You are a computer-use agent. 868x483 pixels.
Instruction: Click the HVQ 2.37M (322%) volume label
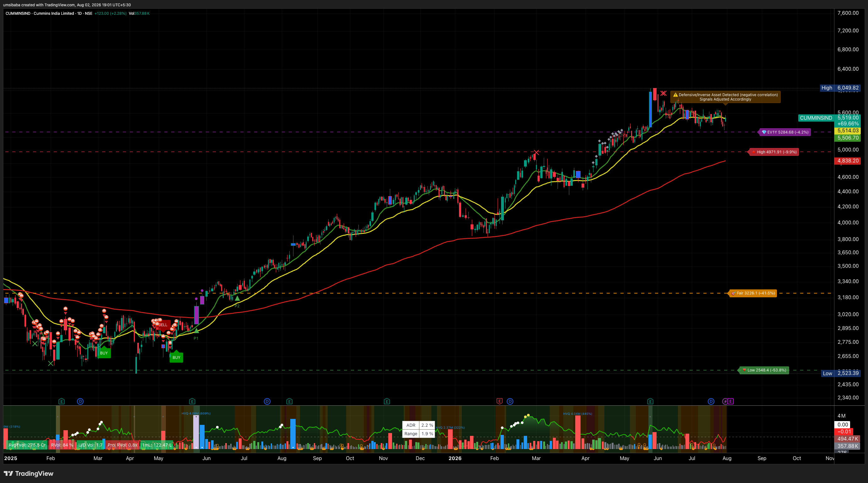(x=450, y=428)
